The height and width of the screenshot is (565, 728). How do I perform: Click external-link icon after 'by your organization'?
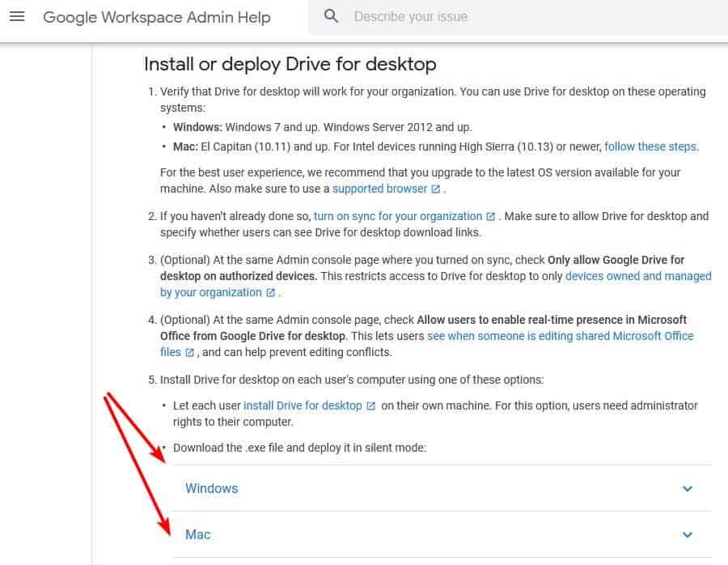pyautogui.click(x=271, y=293)
